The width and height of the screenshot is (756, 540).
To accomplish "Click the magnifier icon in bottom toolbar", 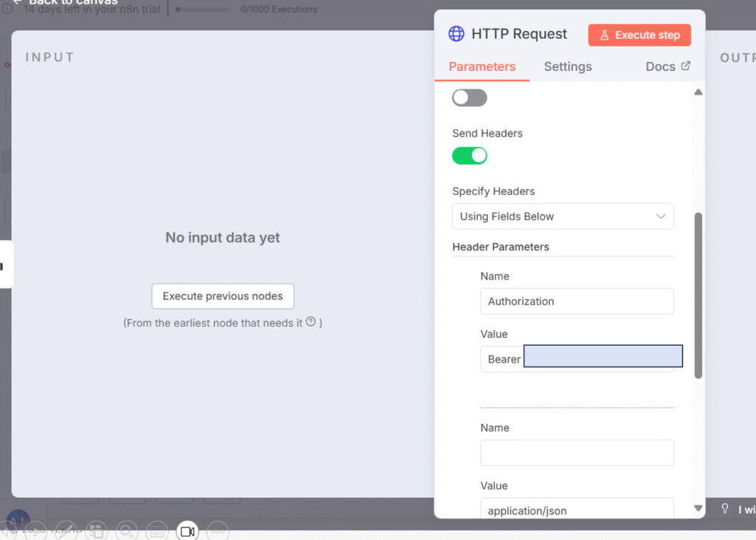I will click(126, 530).
